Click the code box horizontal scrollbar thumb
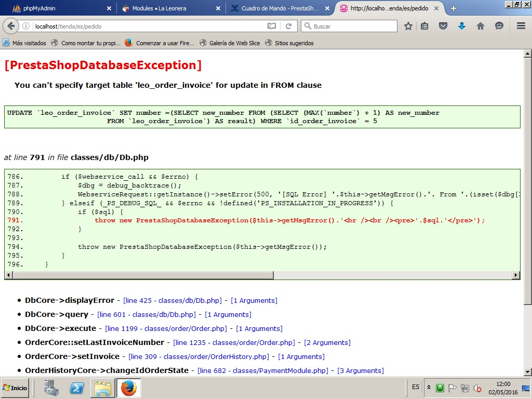Screen dimensions: 532x399 click(143, 275)
